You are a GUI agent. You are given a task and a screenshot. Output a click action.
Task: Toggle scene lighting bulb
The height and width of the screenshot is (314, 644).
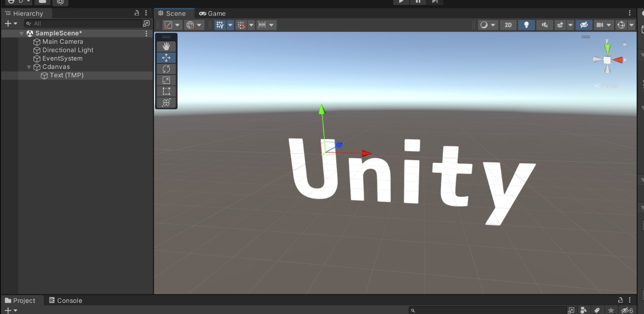tap(526, 25)
